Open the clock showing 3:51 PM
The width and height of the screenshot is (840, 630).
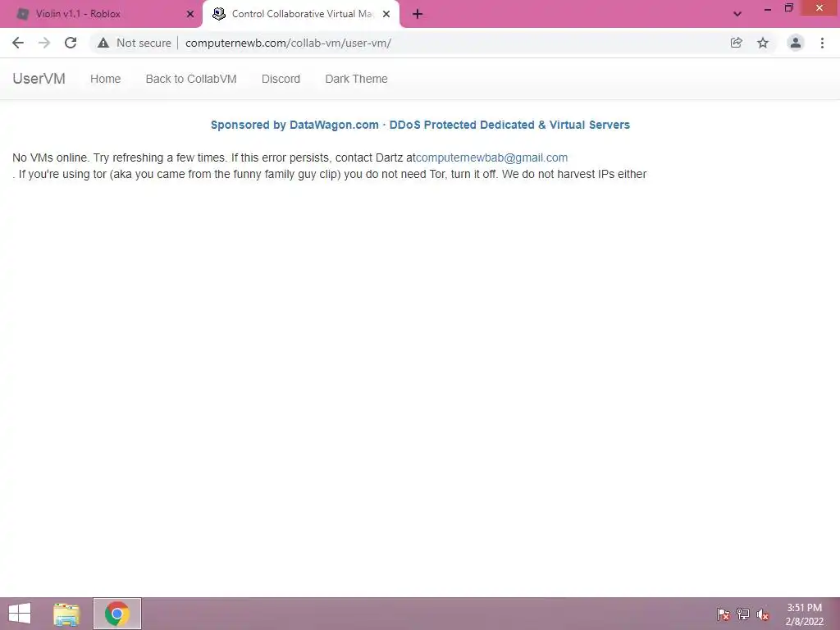click(805, 614)
